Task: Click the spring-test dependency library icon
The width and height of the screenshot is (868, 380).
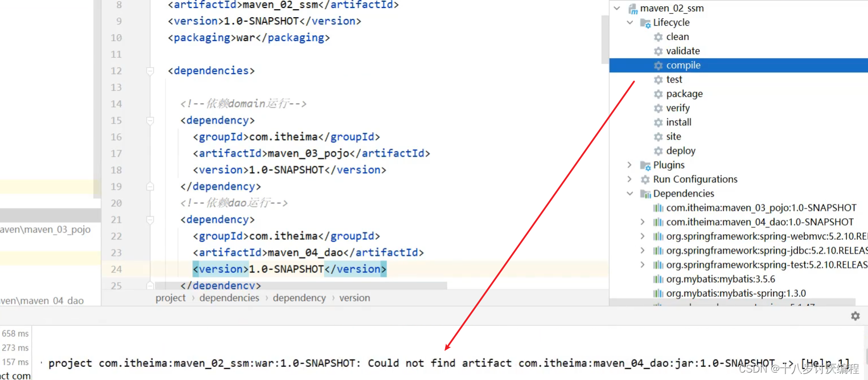Action: coord(658,265)
